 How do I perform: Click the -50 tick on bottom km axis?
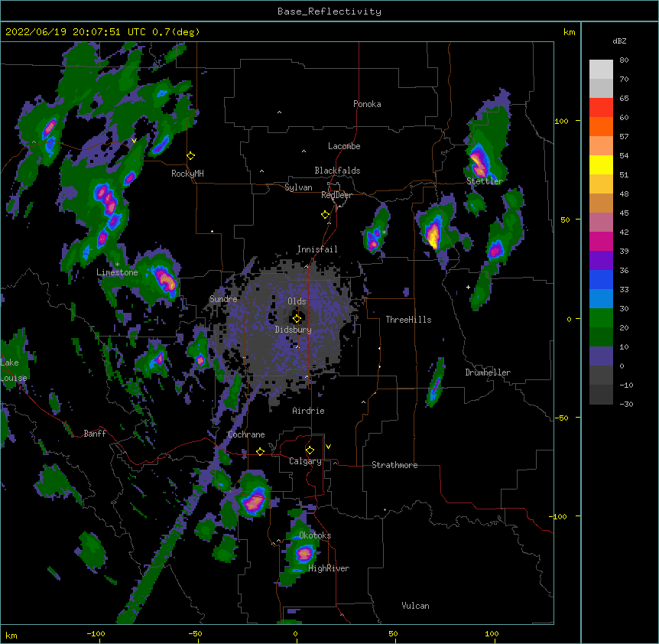[195, 634]
